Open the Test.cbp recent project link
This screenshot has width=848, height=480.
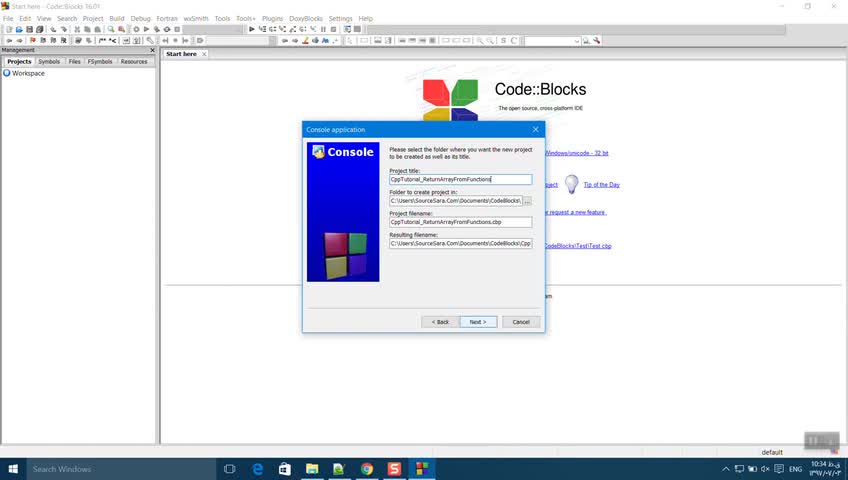579,246
